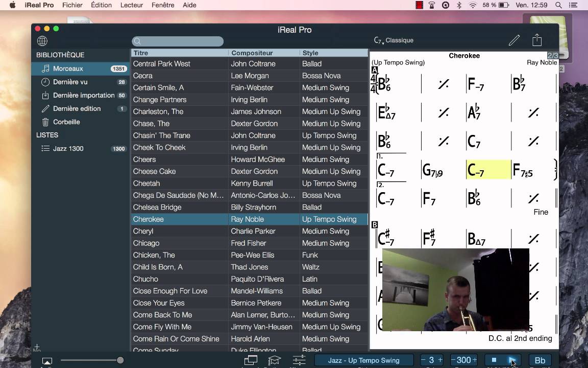This screenshot has height=368, width=588.
Task: Open the Édition menu
Action: click(101, 5)
